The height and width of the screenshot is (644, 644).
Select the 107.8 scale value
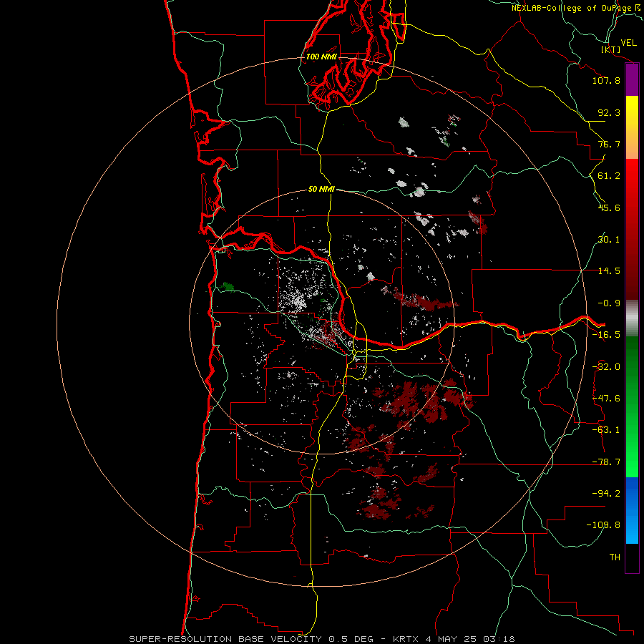606,80
